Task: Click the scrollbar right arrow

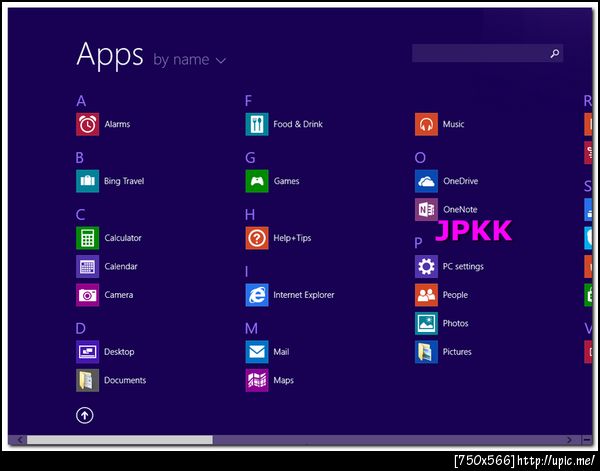Action: (x=570, y=440)
